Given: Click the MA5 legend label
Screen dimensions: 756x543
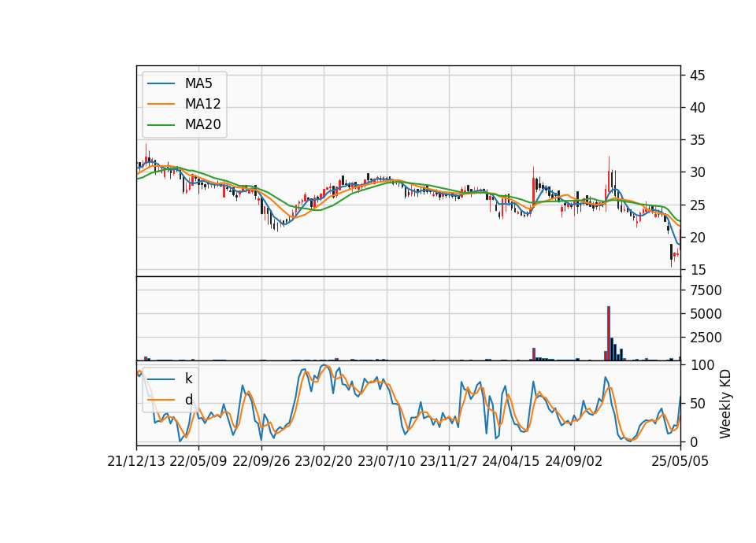Looking at the screenshot, I should point(198,83).
